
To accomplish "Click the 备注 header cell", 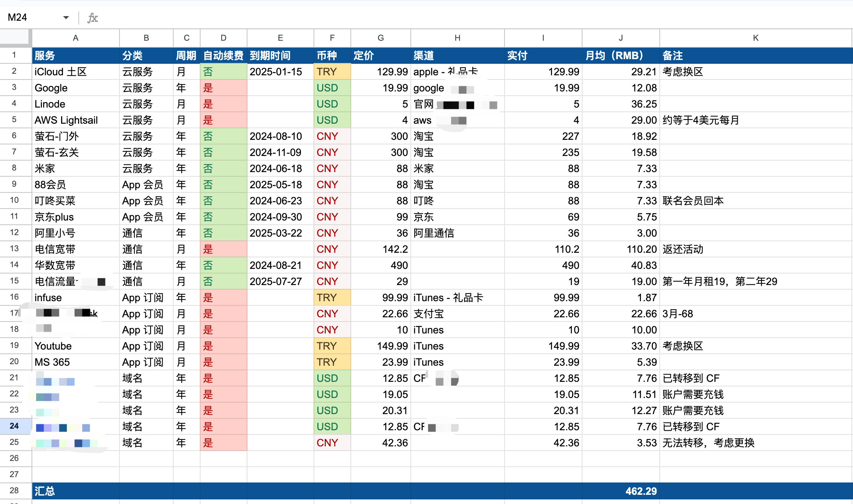I will 756,56.
